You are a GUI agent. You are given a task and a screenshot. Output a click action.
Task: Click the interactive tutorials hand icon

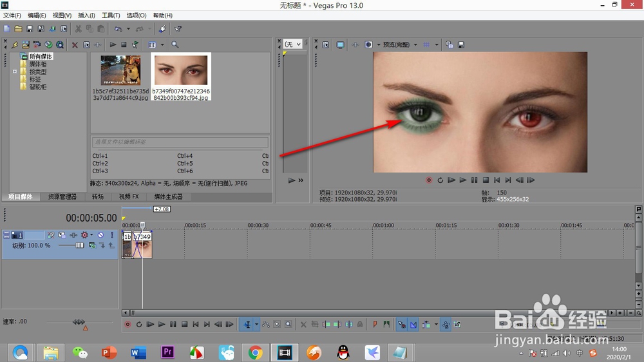point(163,29)
